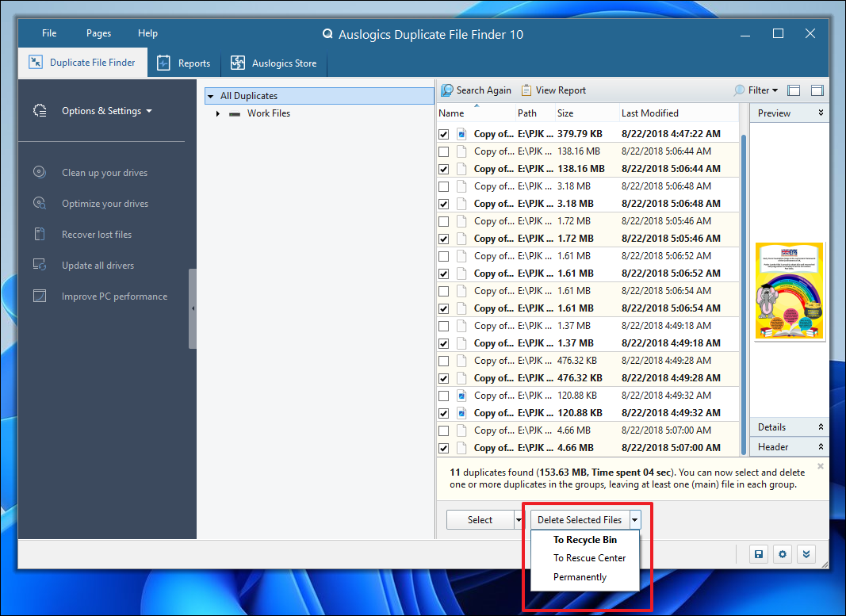Viewport: 846px width, 616px height.
Task: Uncheck the checked 3.18 MB file checkbox
Action: tap(443, 204)
